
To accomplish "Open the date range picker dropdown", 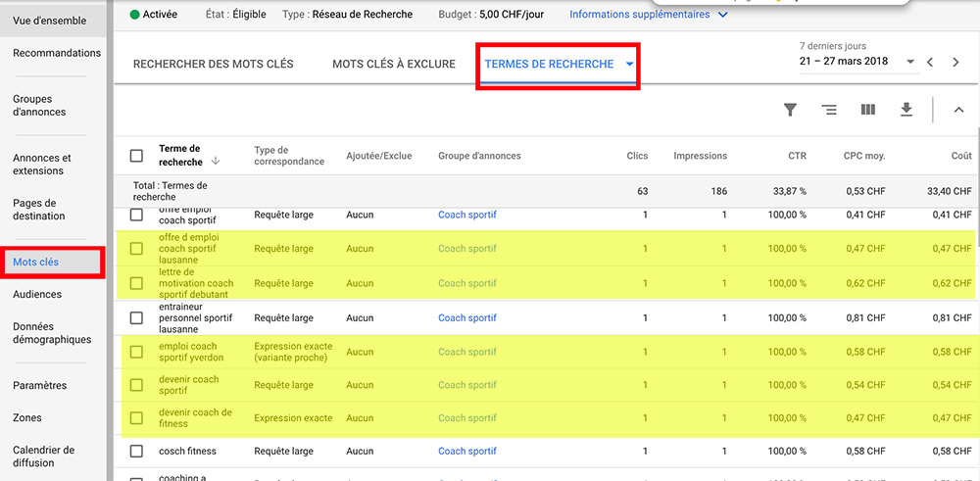I will [x=910, y=62].
